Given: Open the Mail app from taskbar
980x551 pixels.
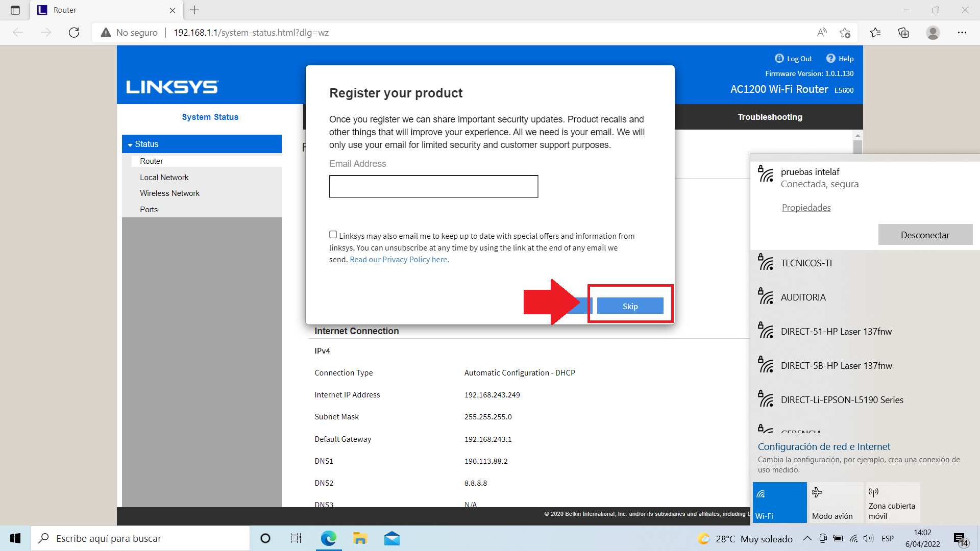Looking at the screenshot, I should [391, 538].
